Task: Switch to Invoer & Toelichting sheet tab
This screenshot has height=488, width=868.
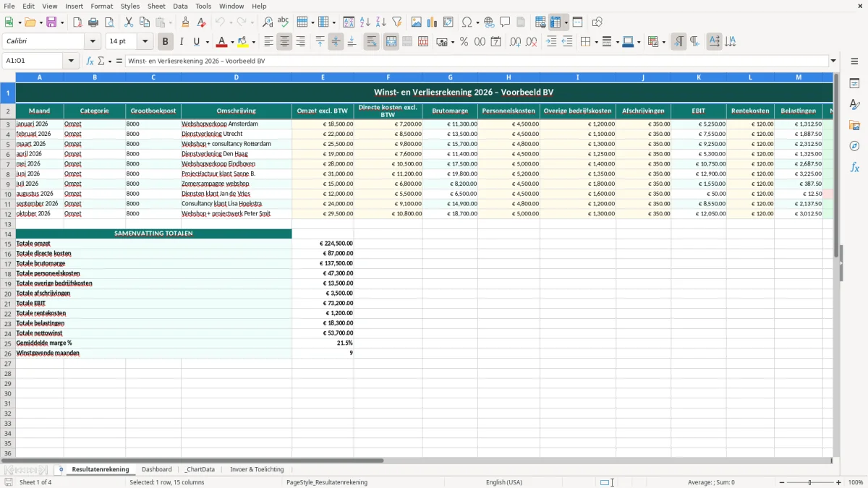Action: point(257,469)
